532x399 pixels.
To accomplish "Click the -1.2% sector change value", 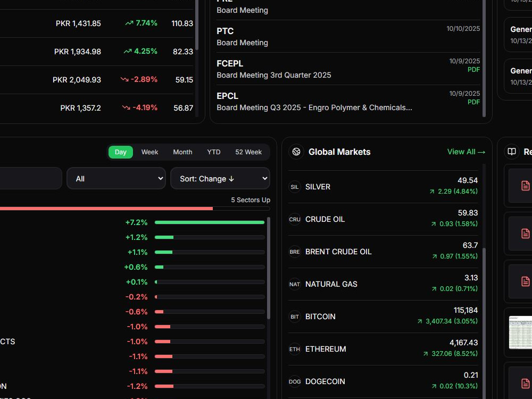I will [137, 386].
